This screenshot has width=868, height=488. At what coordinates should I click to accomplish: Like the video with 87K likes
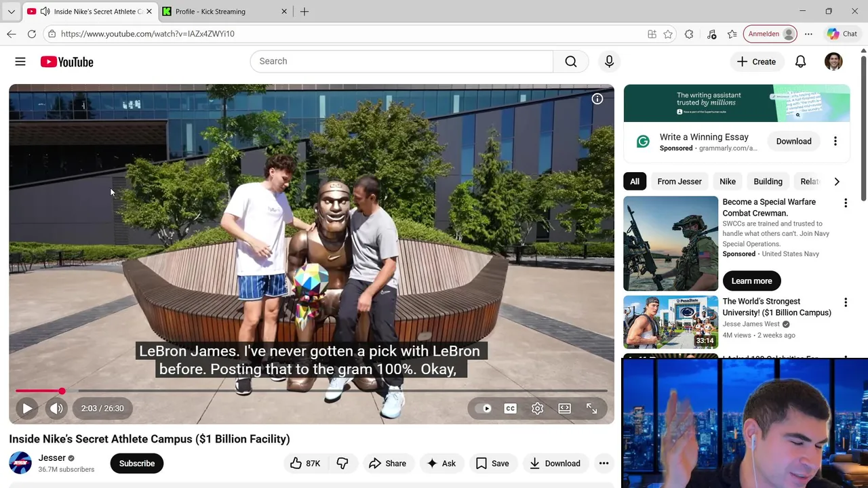coord(305,464)
